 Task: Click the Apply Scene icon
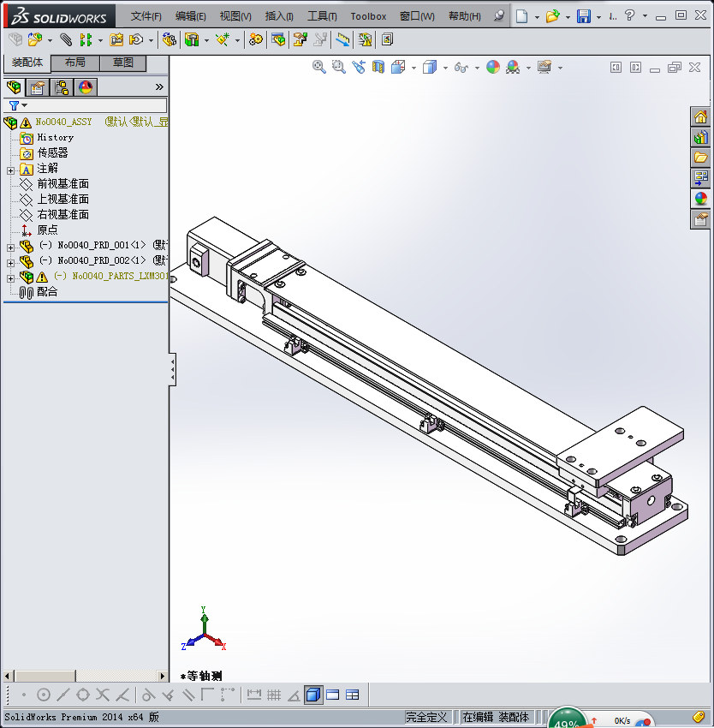click(x=513, y=68)
